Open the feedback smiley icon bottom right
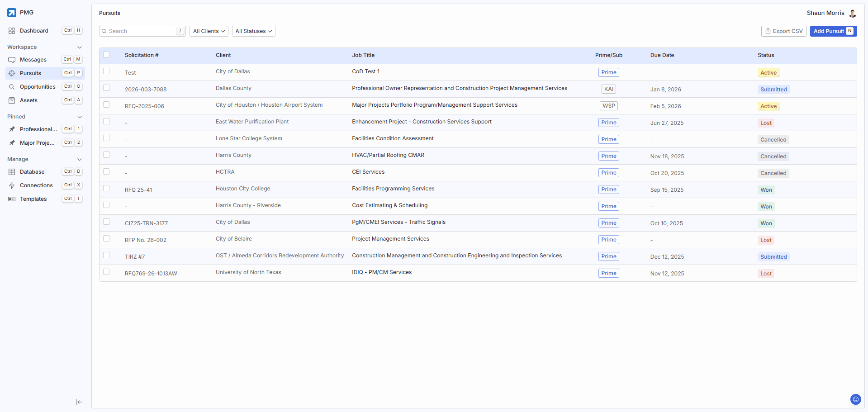Viewport: 868px width, 412px height. pyautogui.click(x=855, y=399)
